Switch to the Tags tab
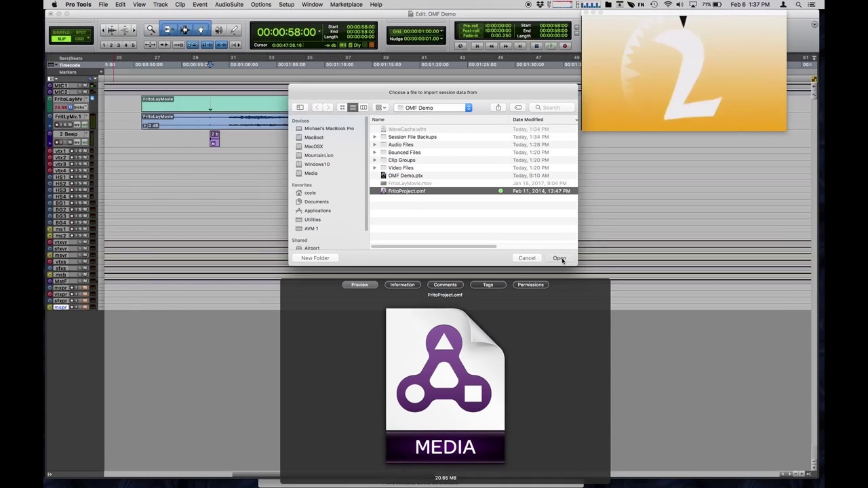The image size is (868, 488). point(488,285)
